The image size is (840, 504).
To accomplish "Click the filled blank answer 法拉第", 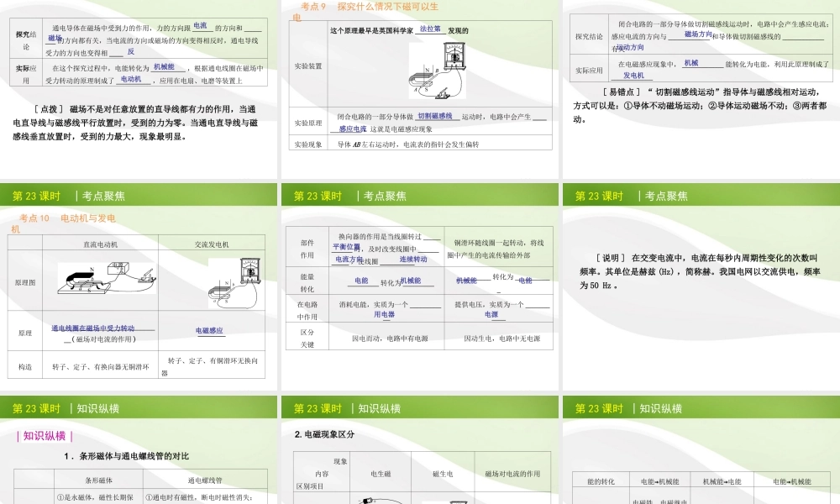I will click(430, 29).
